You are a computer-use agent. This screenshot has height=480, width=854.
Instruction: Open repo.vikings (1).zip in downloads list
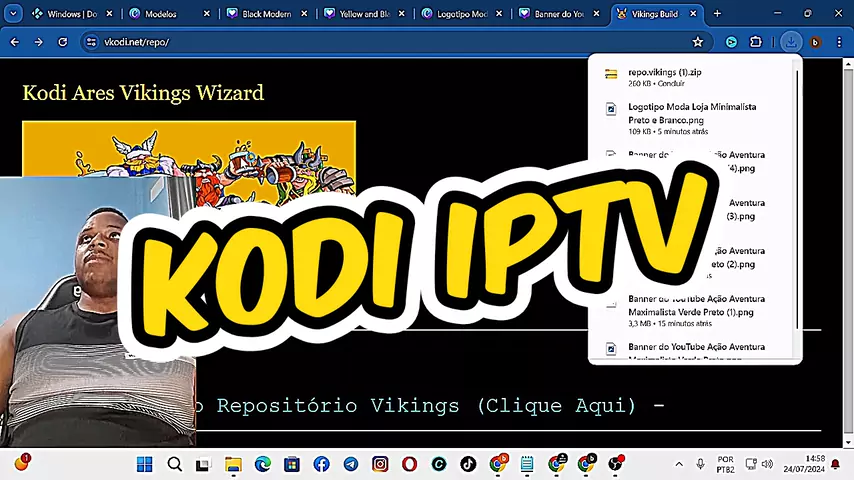pyautogui.click(x=664, y=72)
